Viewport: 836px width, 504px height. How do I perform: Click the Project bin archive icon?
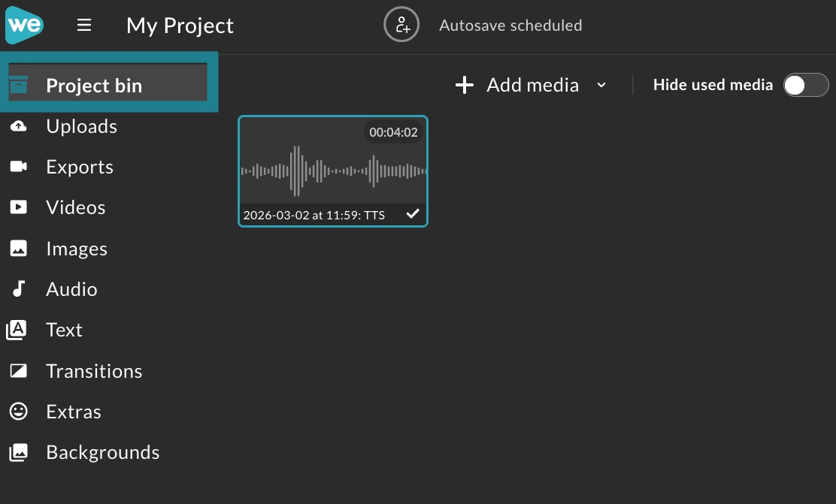(x=19, y=85)
